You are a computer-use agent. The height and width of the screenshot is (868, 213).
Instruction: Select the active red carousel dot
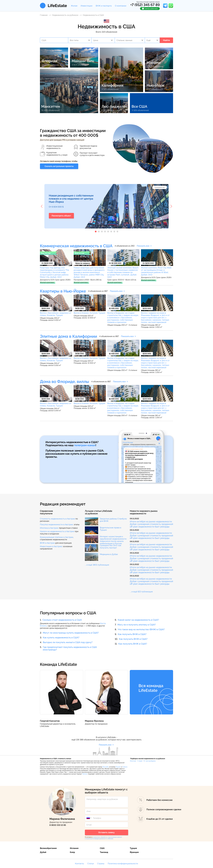(96, 231)
